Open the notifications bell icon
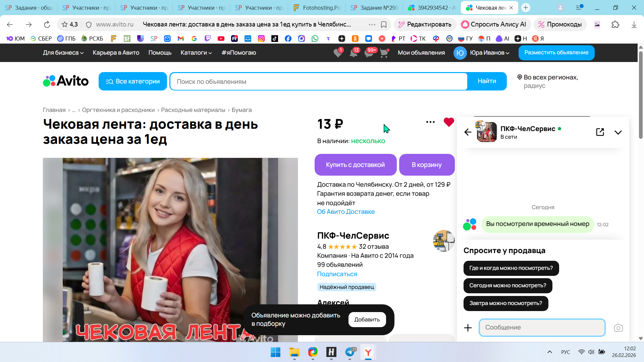 tap(354, 53)
